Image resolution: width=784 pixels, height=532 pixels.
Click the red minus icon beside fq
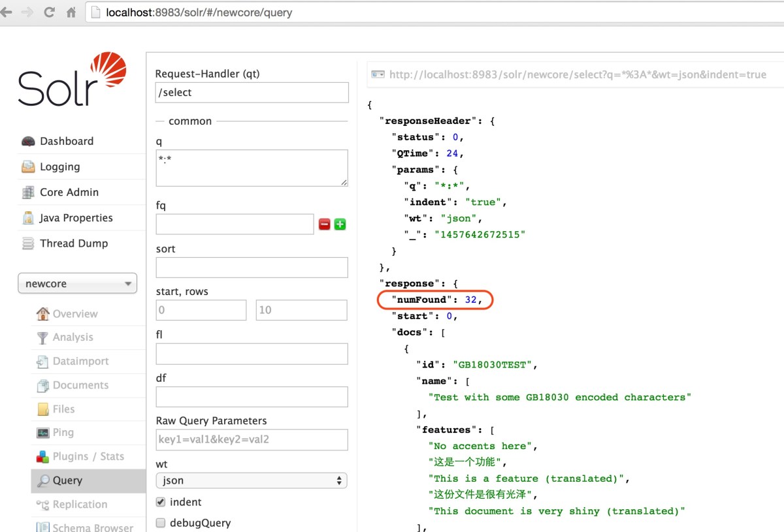(x=324, y=224)
